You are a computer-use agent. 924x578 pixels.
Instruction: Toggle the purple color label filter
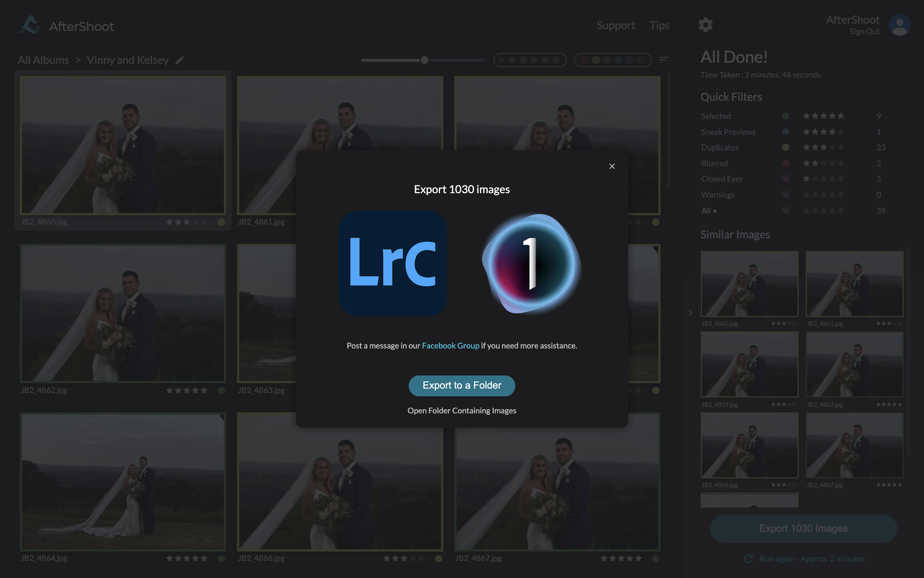[x=630, y=60]
